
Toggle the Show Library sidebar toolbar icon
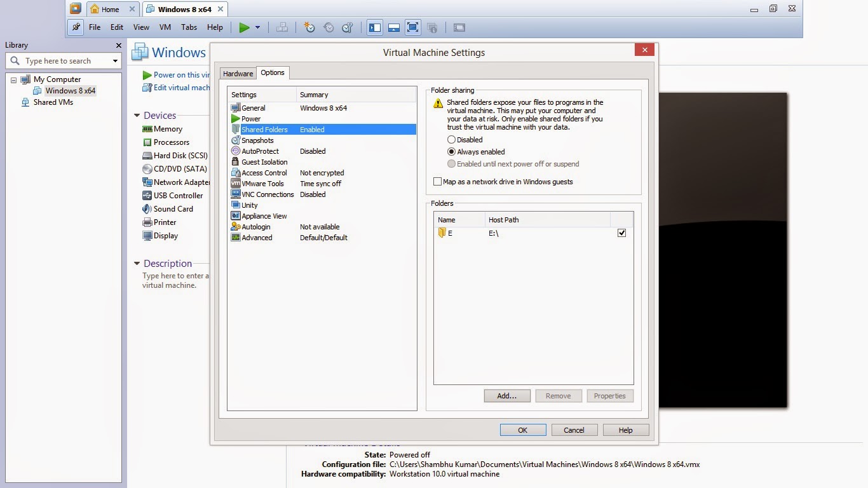[375, 27]
